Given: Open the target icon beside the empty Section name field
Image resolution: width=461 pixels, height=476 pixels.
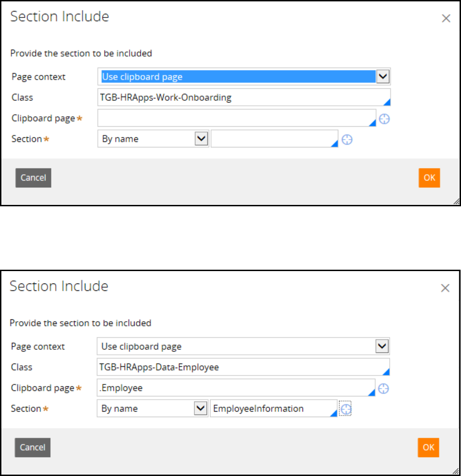Looking at the screenshot, I should coord(347,140).
